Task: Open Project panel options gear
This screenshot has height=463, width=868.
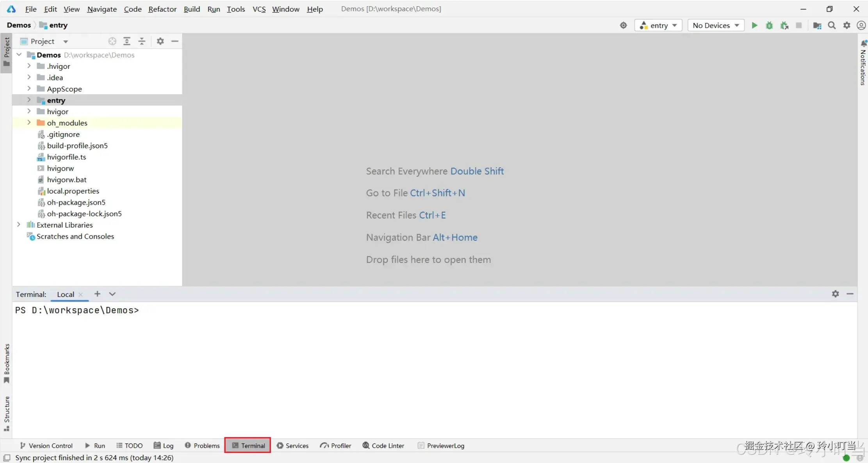Action: coord(160,41)
